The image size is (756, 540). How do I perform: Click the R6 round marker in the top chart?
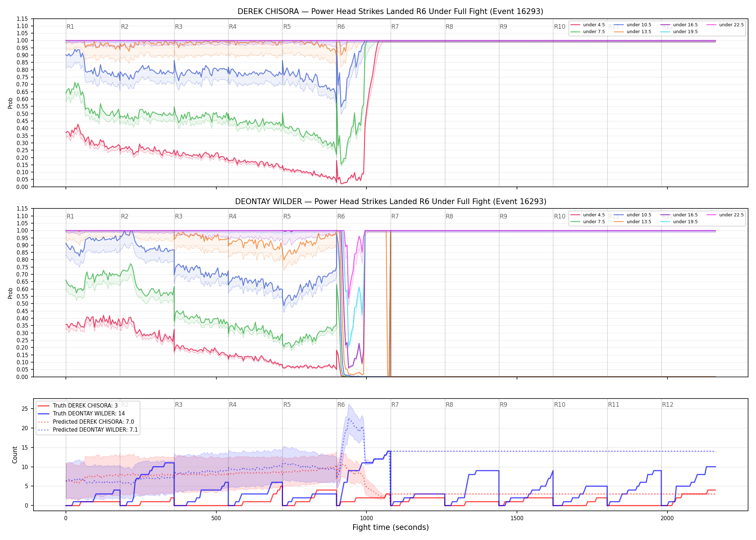[341, 27]
